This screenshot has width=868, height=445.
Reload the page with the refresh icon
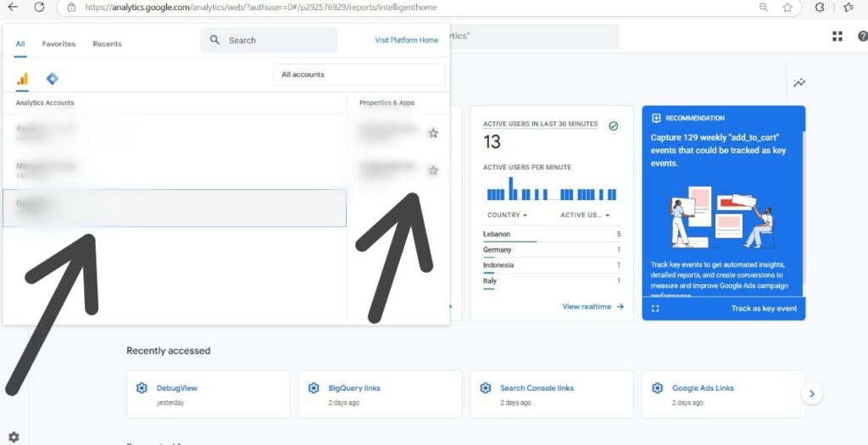click(x=39, y=7)
